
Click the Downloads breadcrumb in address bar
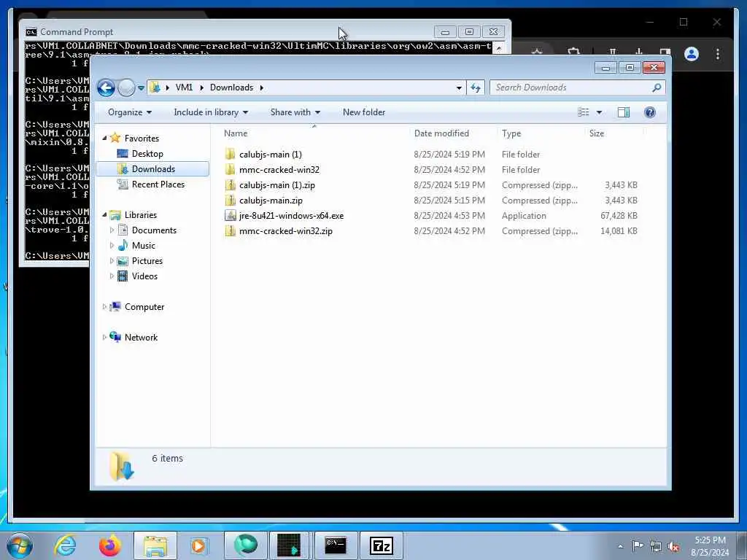(231, 87)
